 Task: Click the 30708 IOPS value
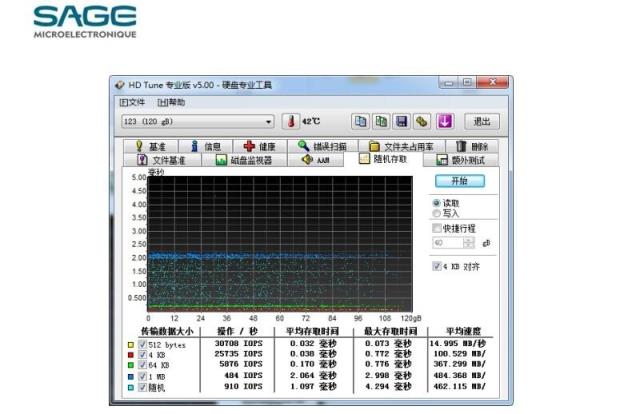(x=238, y=343)
